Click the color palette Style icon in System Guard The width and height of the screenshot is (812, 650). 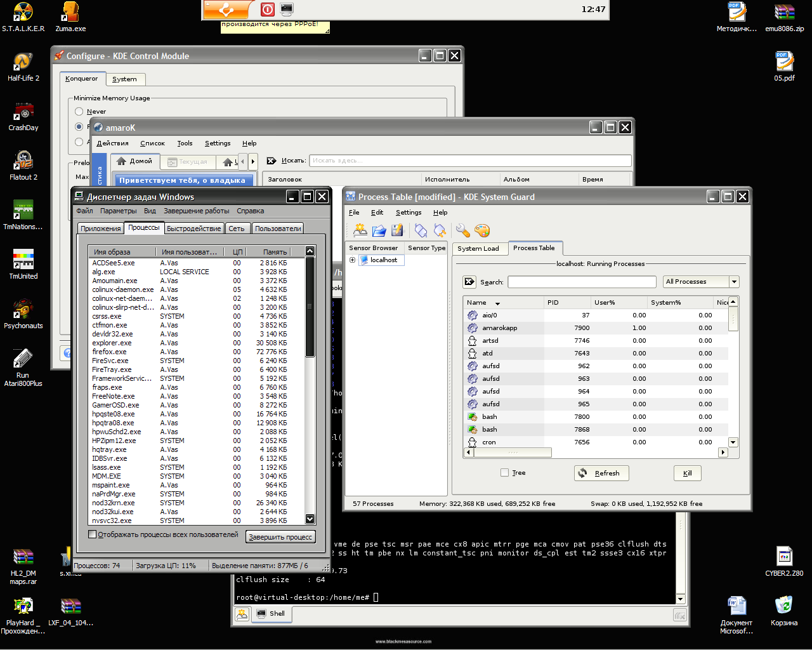(482, 230)
